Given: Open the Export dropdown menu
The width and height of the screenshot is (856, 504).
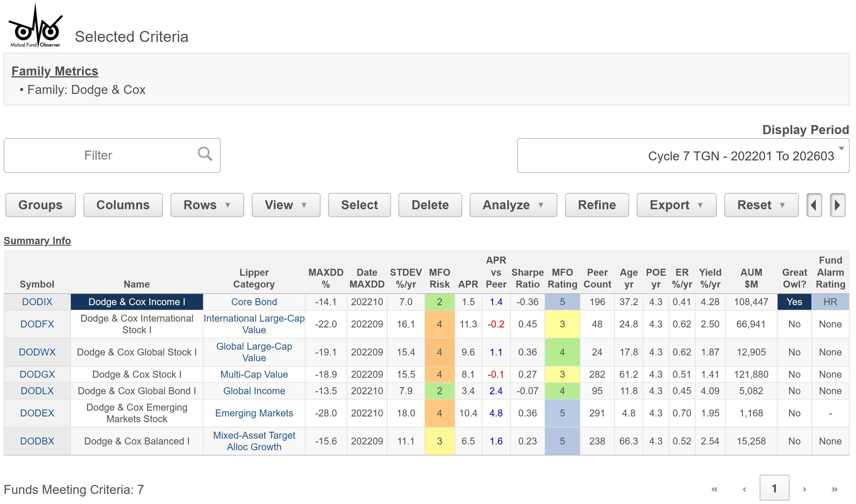Looking at the screenshot, I should pyautogui.click(x=676, y=205).
